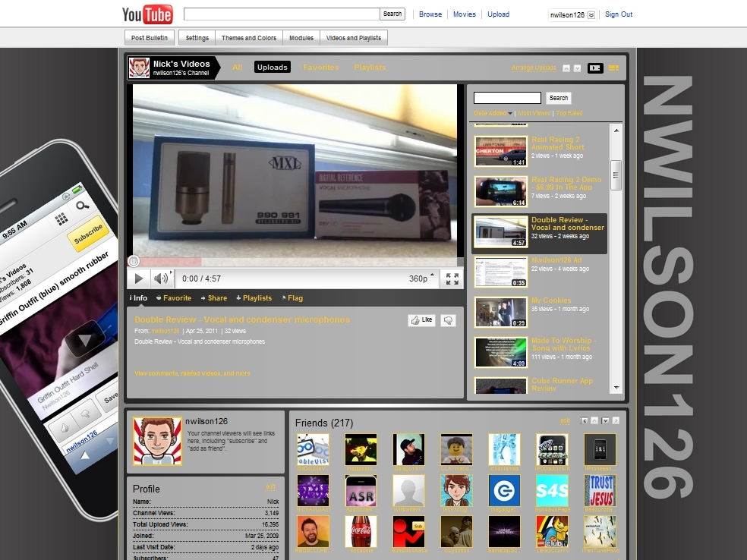
Task: Sort by Top Rated
Action: tap(569, 113)
